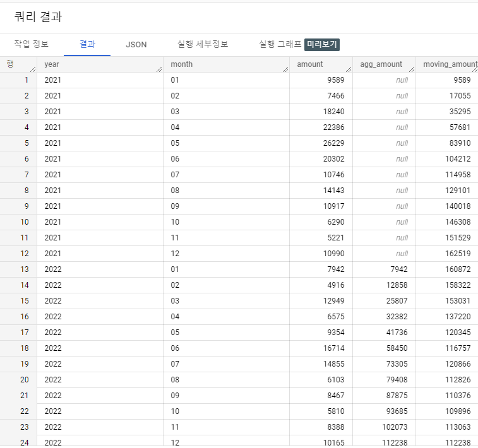
Task: Click month 12 in row 12
Action: 175,254
